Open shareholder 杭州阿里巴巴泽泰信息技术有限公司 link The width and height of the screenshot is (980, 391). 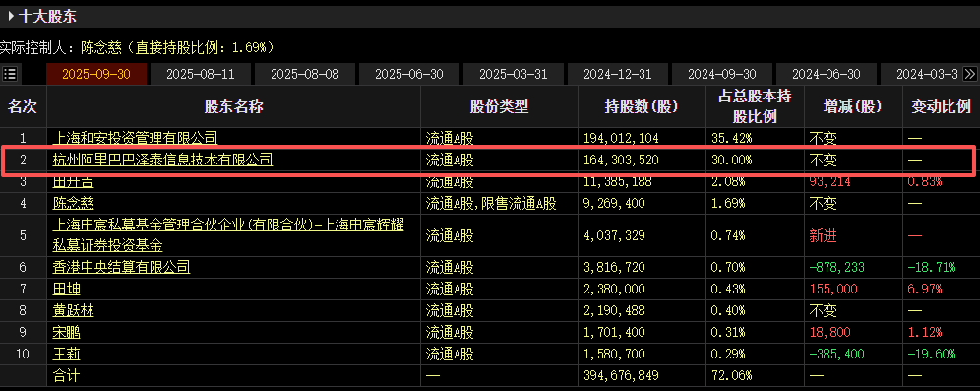[162, 161]
